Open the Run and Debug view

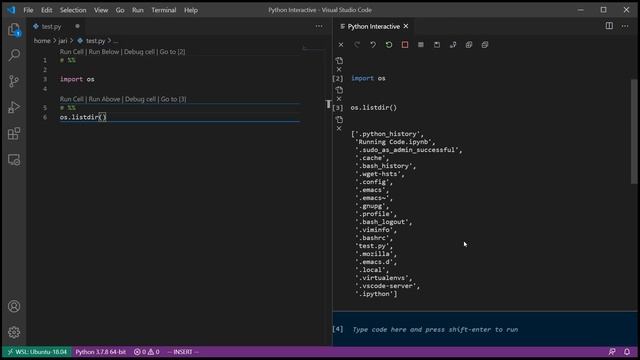pyautogui.click(x=14, y=107)
